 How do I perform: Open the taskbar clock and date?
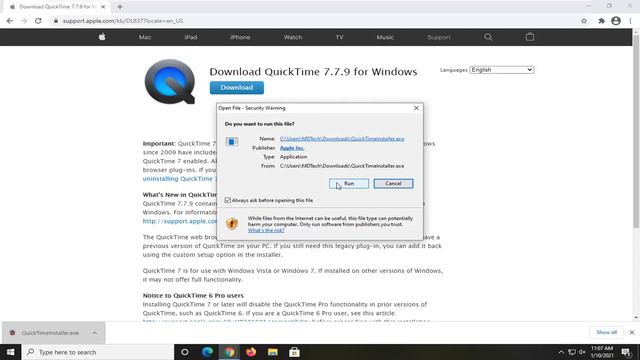coord(602,352)
